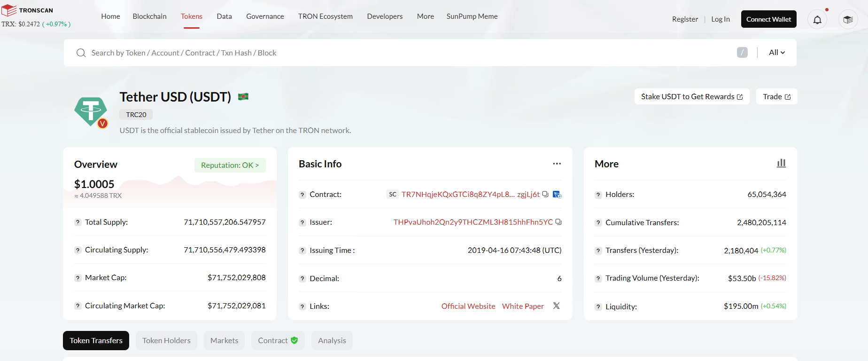Open the Reputation: OK badge
Viewport: 868px width, 361px height.
coord(230,165)
